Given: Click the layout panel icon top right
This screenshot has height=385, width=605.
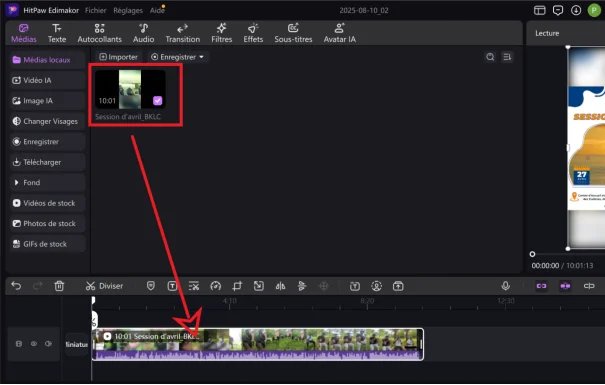Looking at the screenshot, I should (x=539, y=10).
